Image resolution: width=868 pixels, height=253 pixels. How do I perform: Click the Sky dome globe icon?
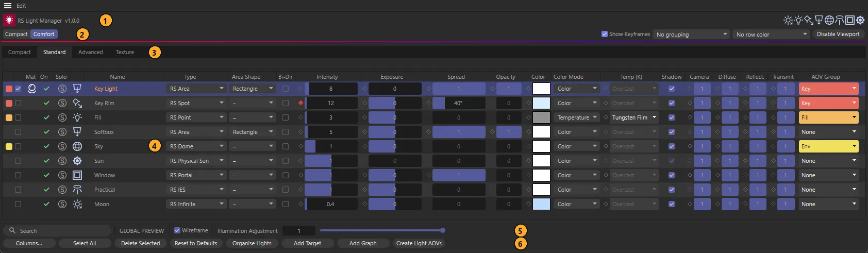point(77,146)
